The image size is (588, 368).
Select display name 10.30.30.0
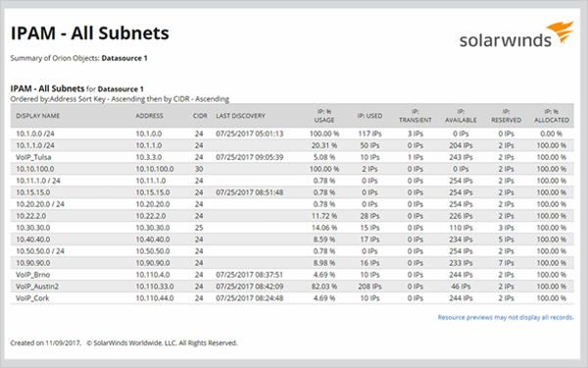(33, 228)
